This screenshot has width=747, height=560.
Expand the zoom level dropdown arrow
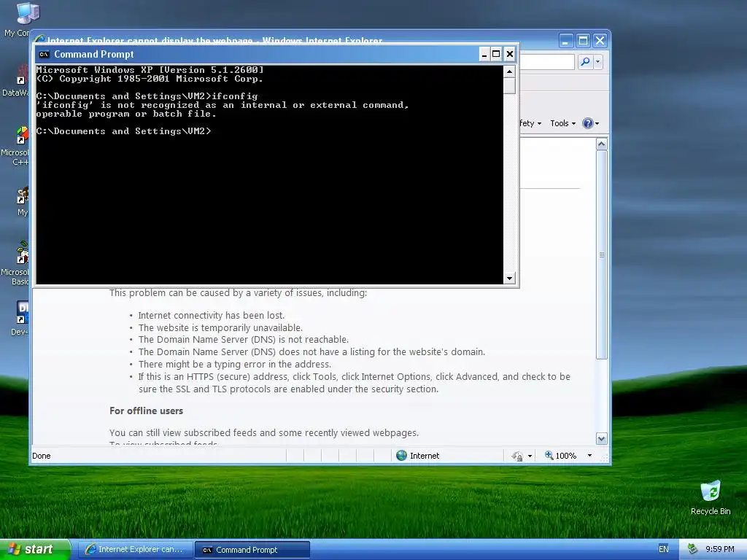(x=589, y=456)
